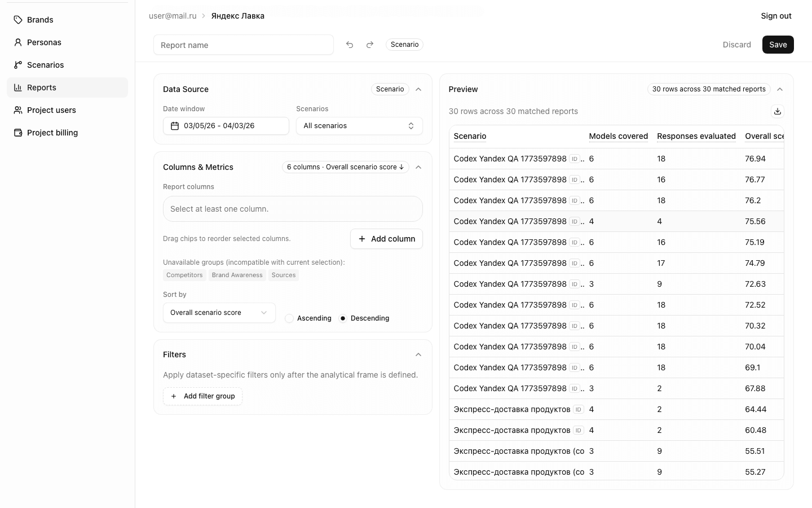Open the date window picker via calendar icon

click(175, 126)
